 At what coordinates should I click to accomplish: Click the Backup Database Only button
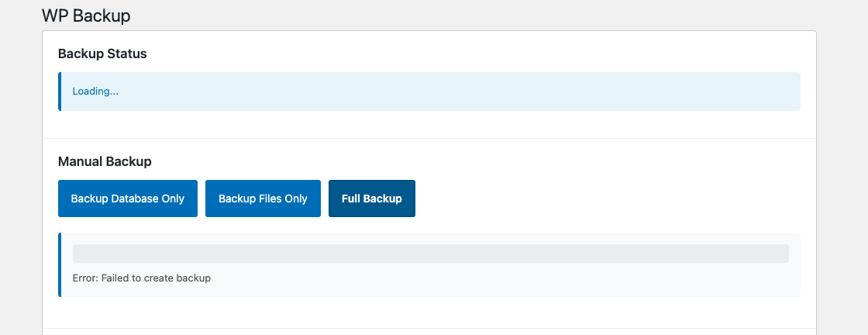(128, 199)
